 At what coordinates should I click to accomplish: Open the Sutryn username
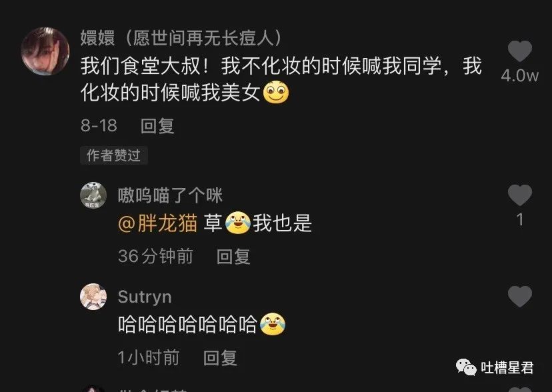145,297
